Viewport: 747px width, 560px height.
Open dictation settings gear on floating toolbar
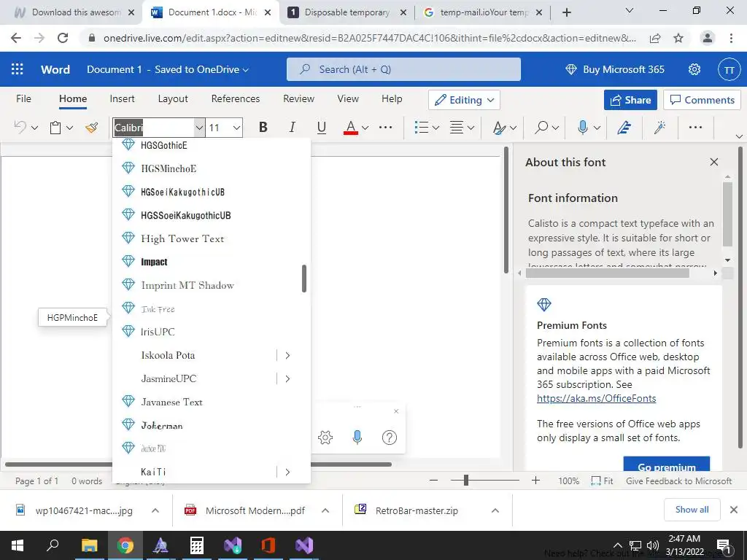click(x=325, y=437)
